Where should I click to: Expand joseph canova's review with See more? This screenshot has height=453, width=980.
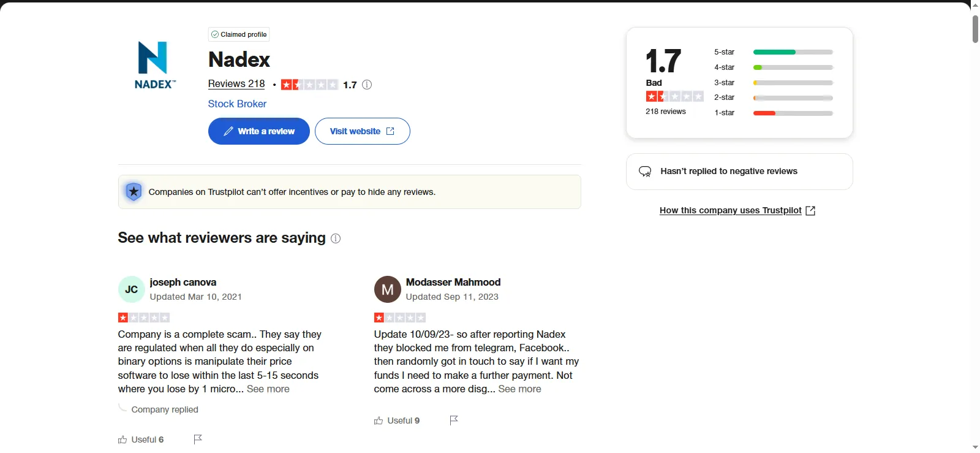[x=268, y=389]
